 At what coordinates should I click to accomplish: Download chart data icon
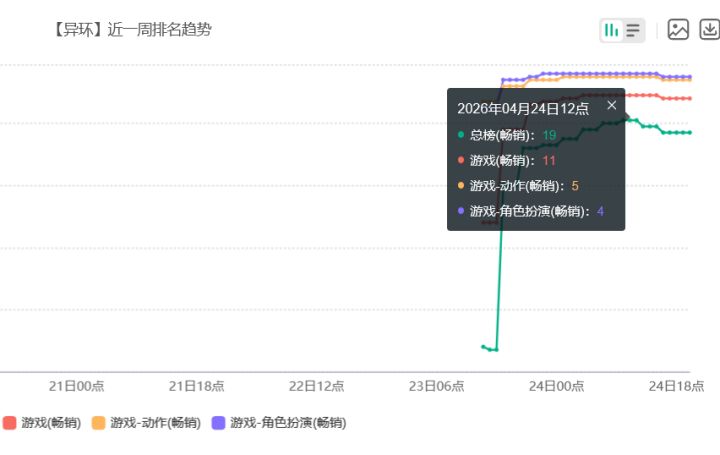tap(709, 30)
